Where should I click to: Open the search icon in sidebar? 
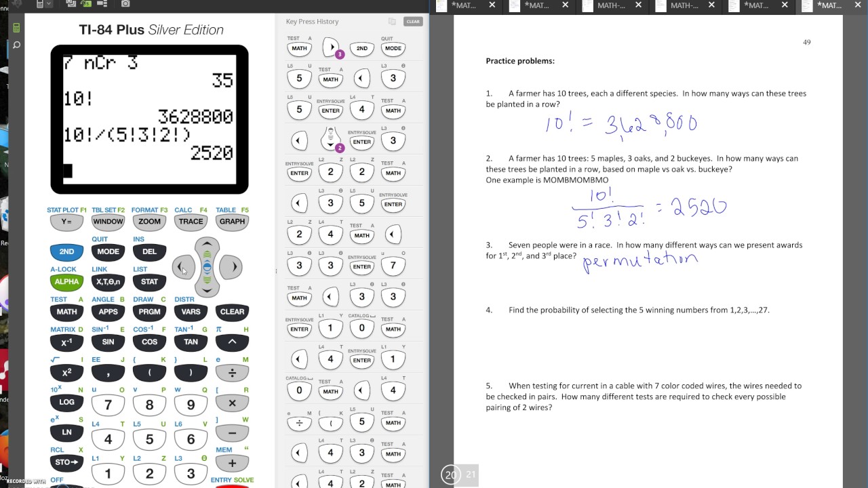[x=16, y=45]
